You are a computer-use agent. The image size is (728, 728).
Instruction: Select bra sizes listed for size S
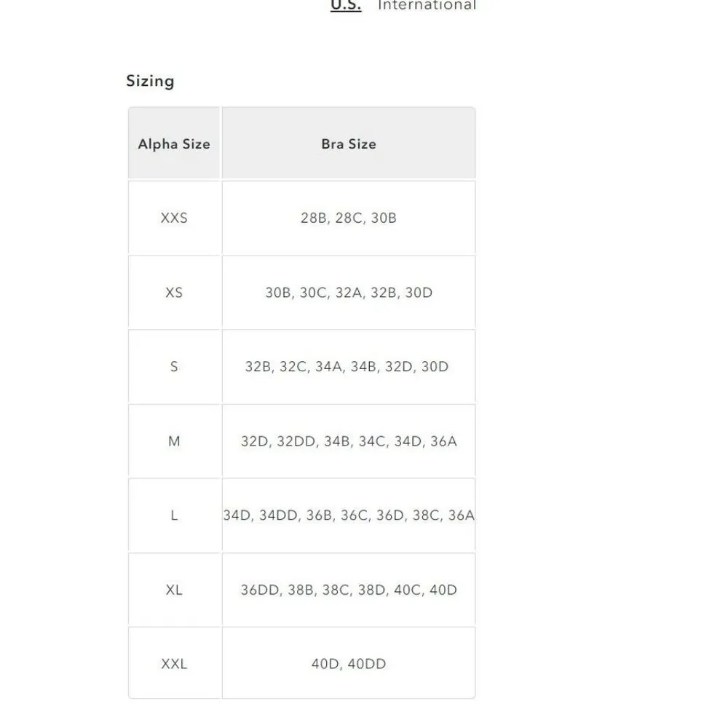pos(347,367)
